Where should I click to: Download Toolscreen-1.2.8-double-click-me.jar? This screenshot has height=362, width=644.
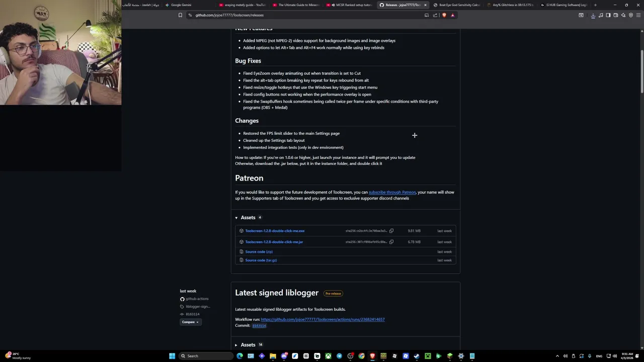click(x=274, y=242)
